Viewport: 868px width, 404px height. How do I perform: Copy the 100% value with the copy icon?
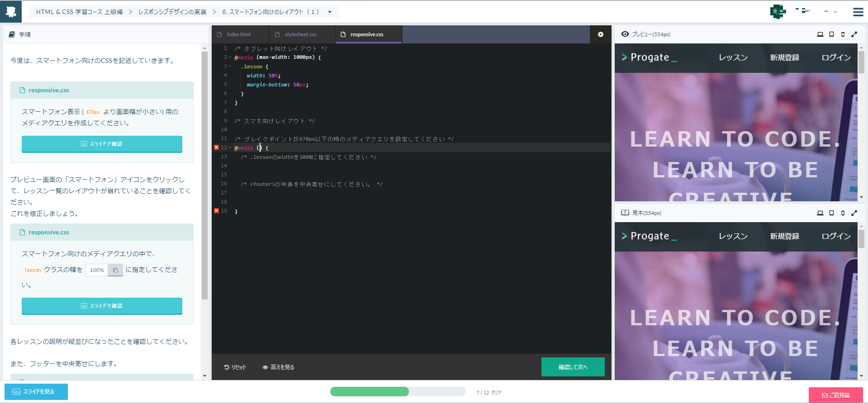115,270
